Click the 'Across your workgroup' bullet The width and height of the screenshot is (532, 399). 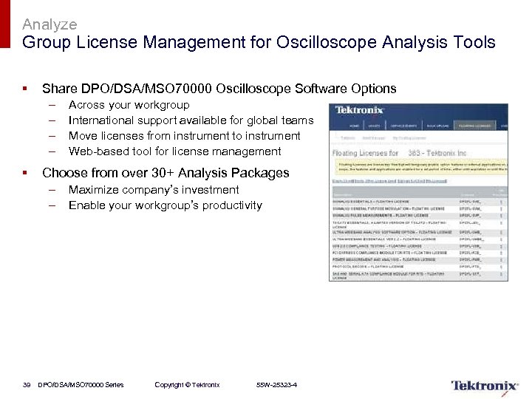[x=129, y=105]
